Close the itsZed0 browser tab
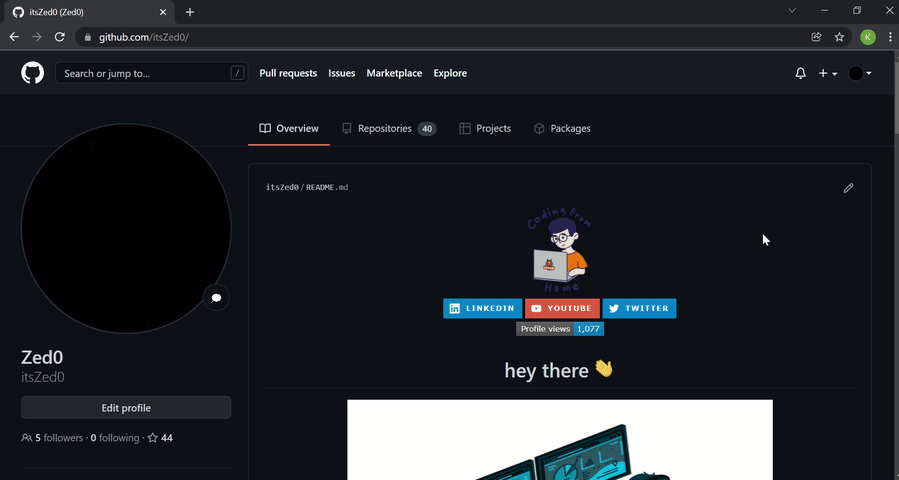The height and width of the screenshot is (480, 899). [163, 12]
